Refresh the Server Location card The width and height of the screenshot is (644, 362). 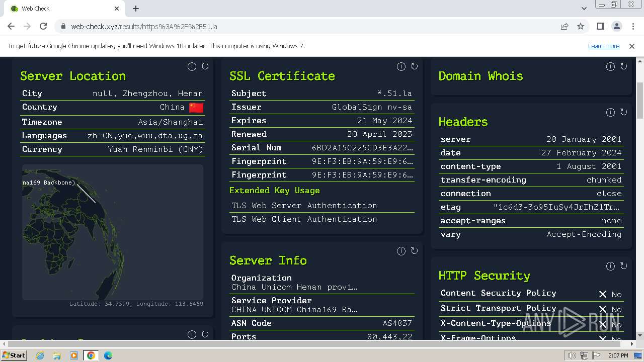pyautogui.click(x=205, y=66)
